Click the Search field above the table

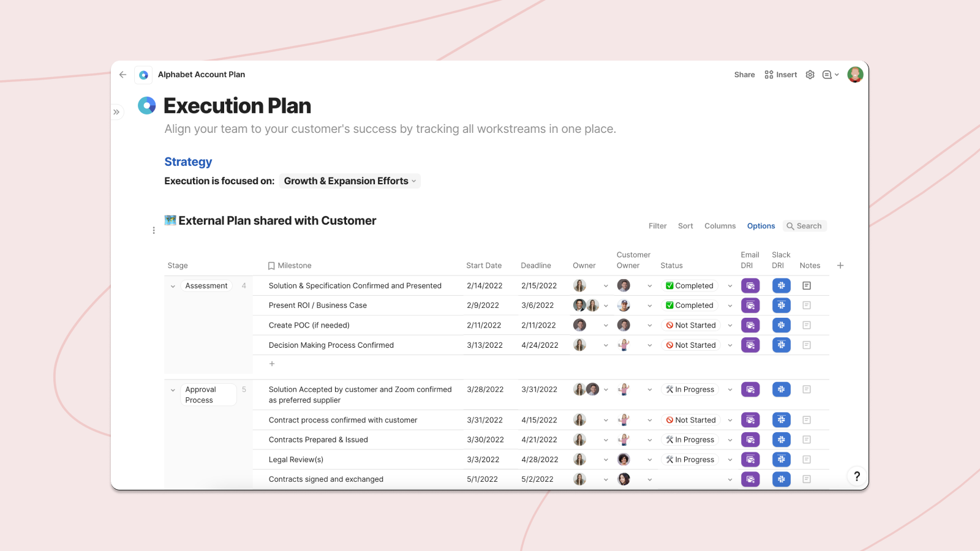[805, 225]
